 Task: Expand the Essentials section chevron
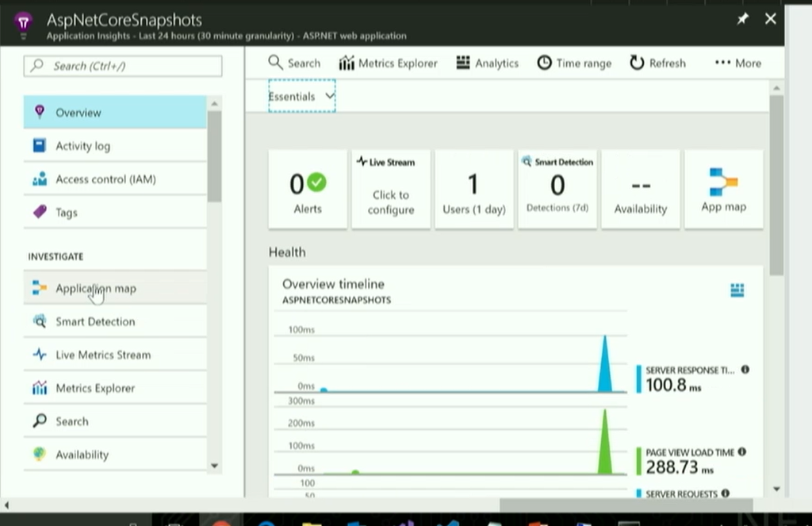330,96
